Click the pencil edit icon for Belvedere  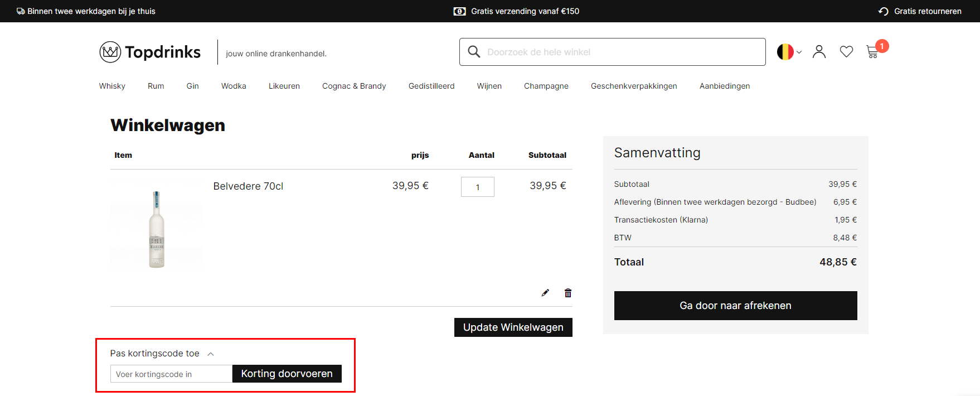point(545,293)
